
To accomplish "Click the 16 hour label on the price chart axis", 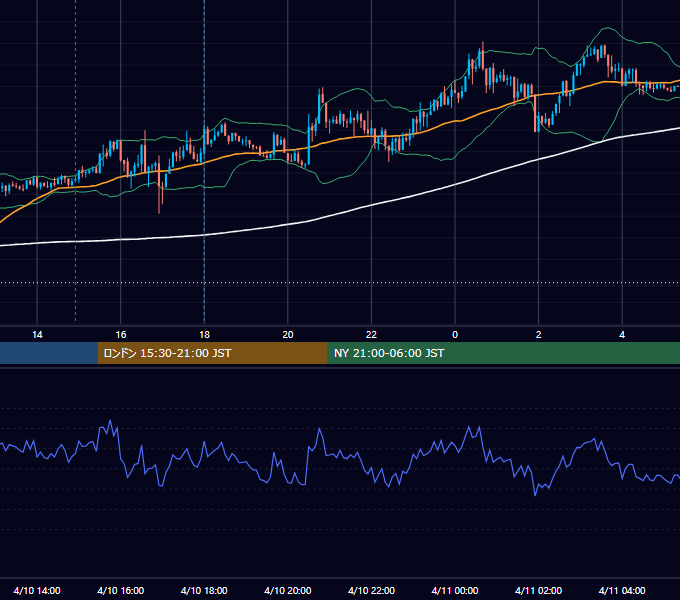I will [x=121, y=335].
